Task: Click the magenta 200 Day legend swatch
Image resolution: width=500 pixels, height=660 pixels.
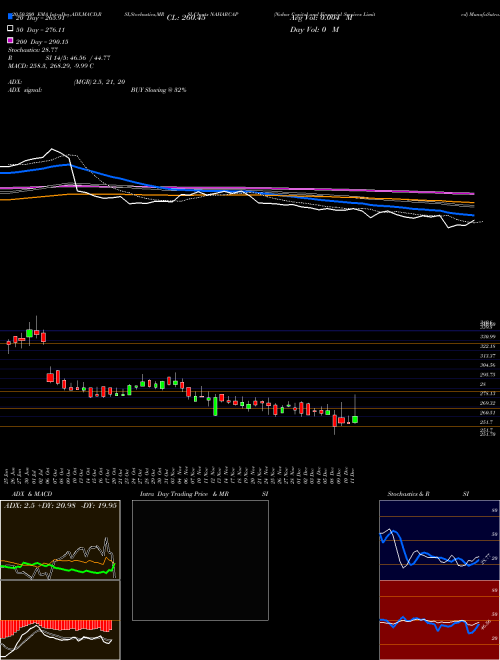Action: 10,40
